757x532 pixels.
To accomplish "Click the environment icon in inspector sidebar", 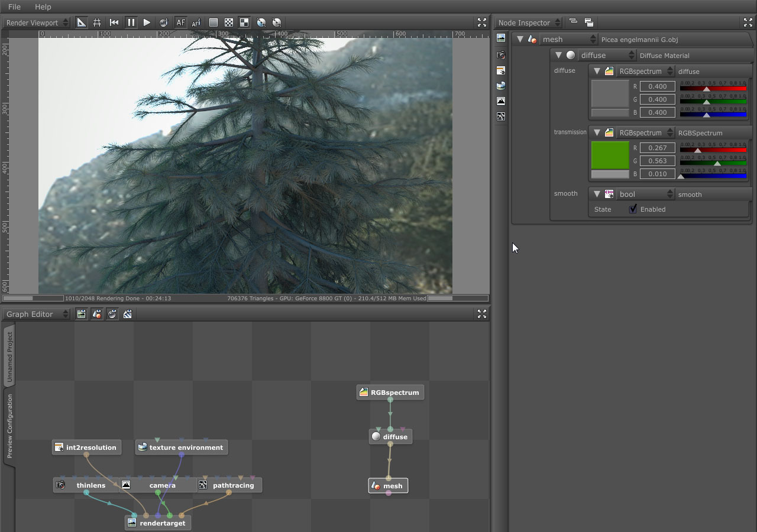I will (x=501, y=86).
